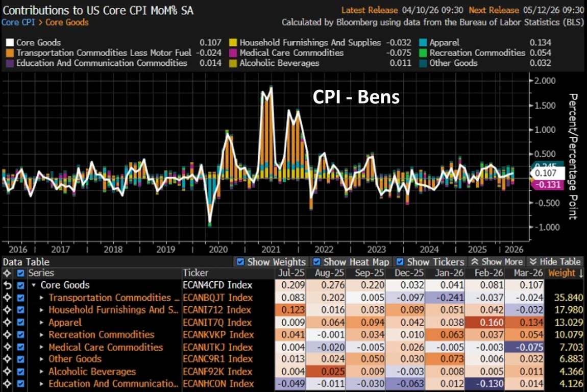This screenshot has height=392, width=587.
Task: Click the undo arrow icon beside Core Goods
Action: click(x=7, y=285)
